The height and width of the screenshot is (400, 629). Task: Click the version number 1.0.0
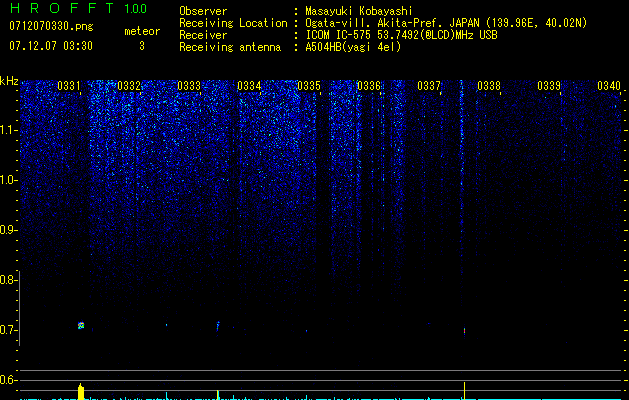point(135,9)
